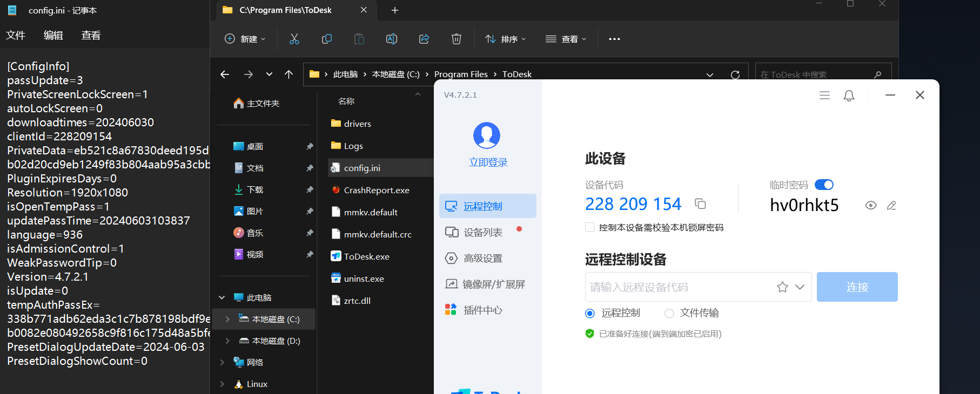Open a new Explorer tab
Screen dimensions: 980x394
pos(395,10)
